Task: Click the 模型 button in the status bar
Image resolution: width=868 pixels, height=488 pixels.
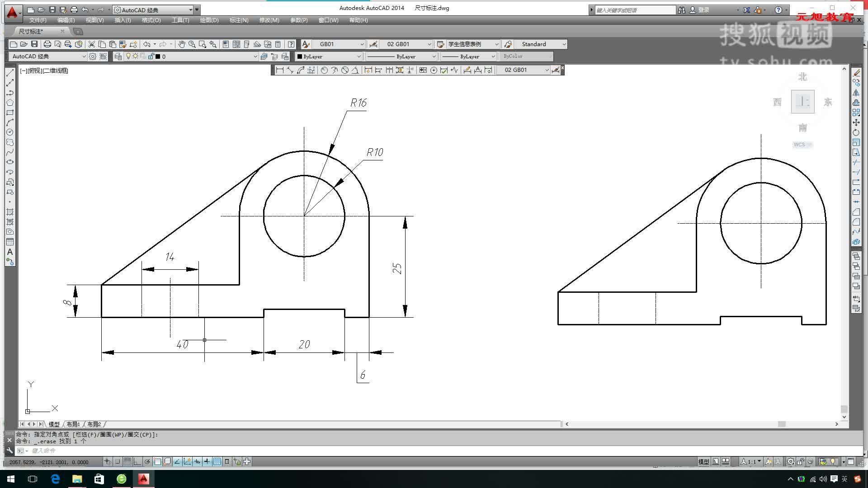Action: click(x=703, y=461)
